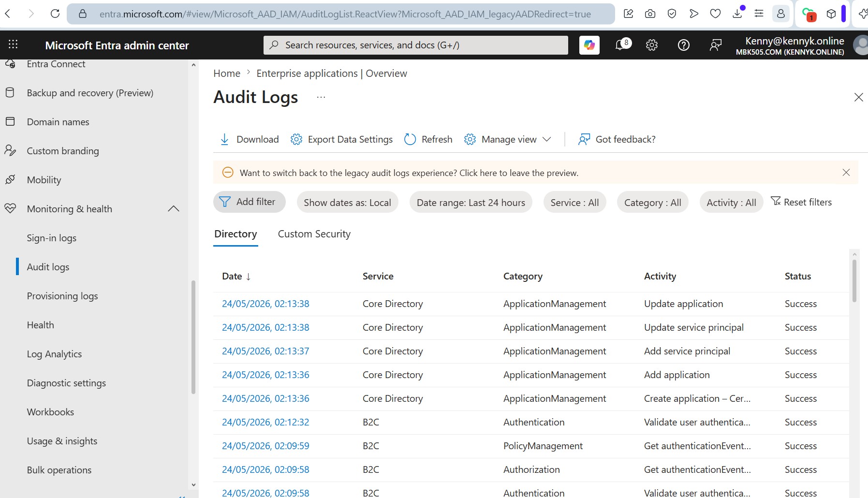Viewport: 868px width, 498px height.
Task: Click the browser reload icon
Action: [55, 14]
